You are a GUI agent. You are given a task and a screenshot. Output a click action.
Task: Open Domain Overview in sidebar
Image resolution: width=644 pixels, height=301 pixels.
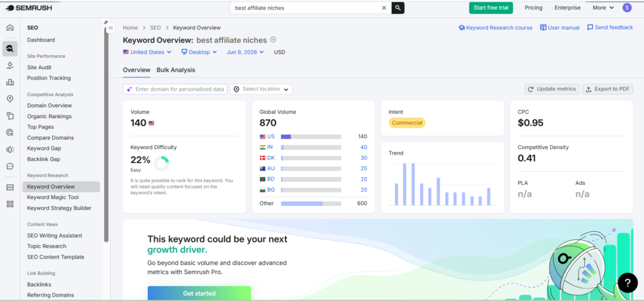tap(49, 106)
